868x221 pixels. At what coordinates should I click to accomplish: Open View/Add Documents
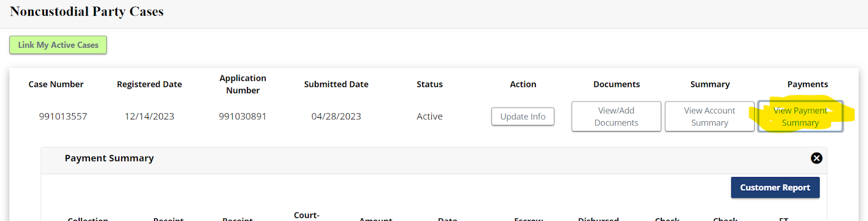point(616,117)
